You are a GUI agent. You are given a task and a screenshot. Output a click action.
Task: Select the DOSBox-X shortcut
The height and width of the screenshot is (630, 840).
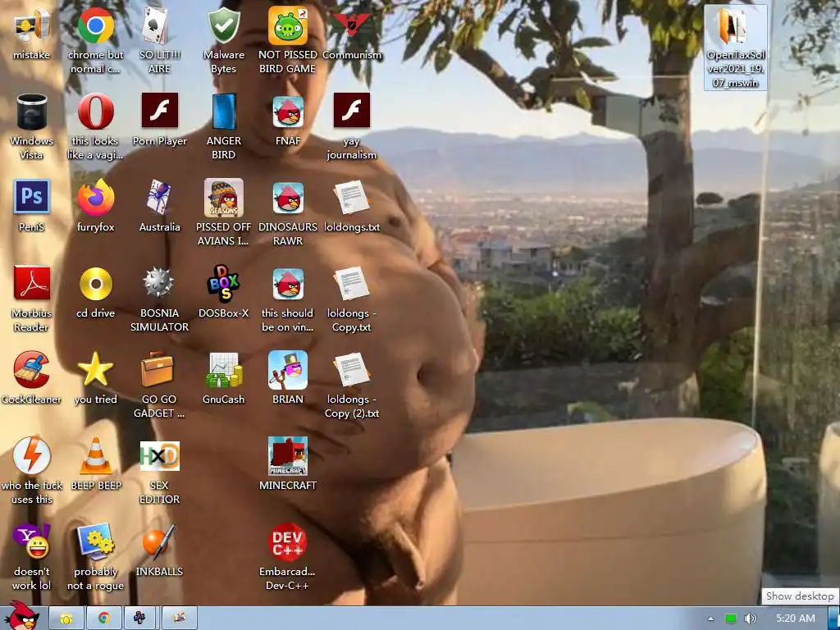point(223,293)
